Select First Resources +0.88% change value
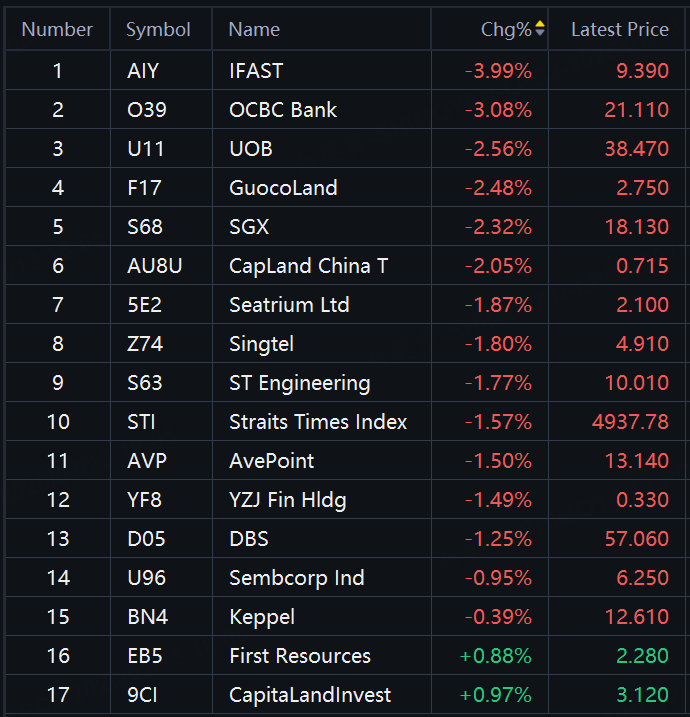 (496, 656)
